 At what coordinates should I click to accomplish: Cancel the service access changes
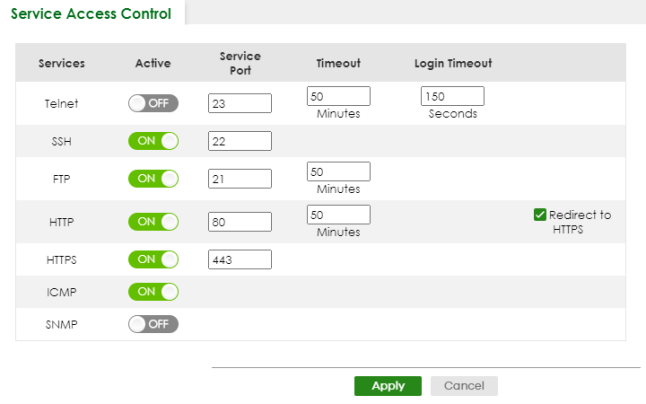[464, 386]
